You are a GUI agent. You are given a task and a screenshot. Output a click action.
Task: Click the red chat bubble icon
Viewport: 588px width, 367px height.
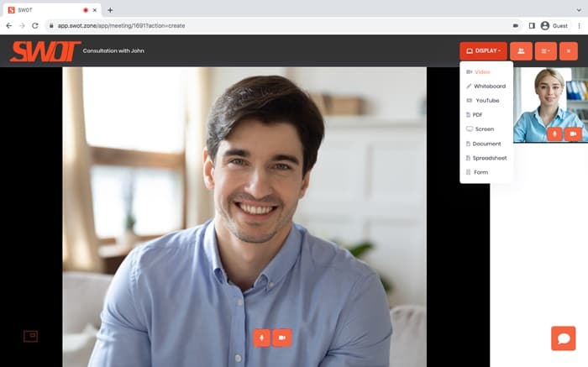(x=563, y=338)
